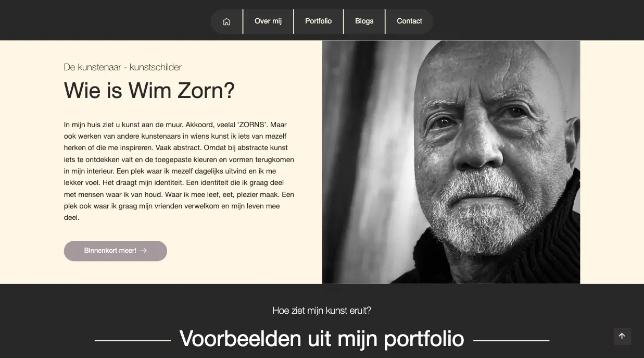This screenshot has width=644, height=358.
Task: Click the arrow inside Binnenkort meer button
Action: pos(144,251)
